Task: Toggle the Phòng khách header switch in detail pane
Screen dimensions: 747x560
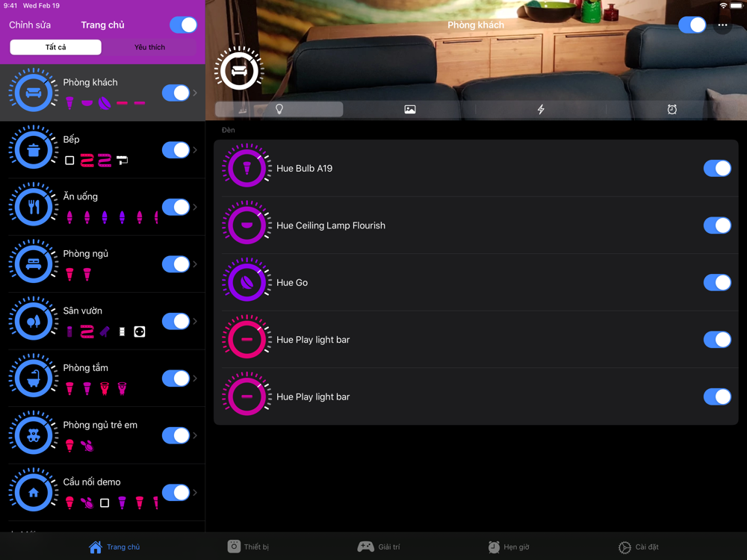Action: (x=692, y=25)
